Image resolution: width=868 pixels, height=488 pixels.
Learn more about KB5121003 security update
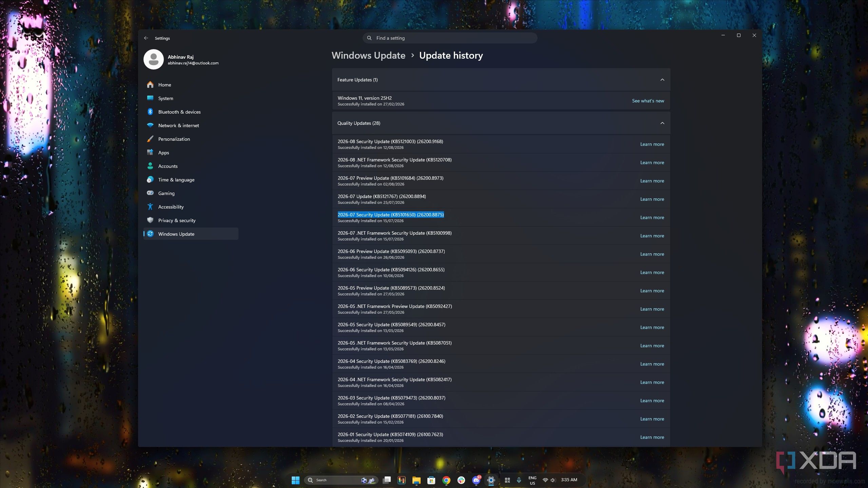(x=652, y=144)
